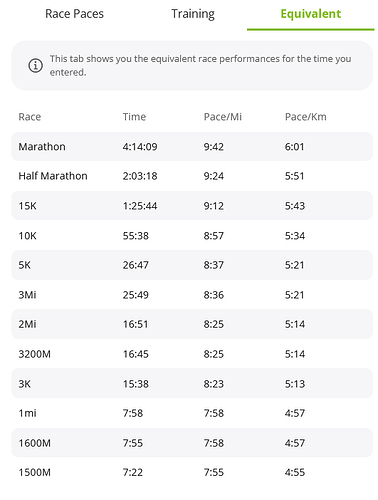Screen dimensions: 378x500
Task: Select the 1500M race row
Action: (x=192, y=472)
